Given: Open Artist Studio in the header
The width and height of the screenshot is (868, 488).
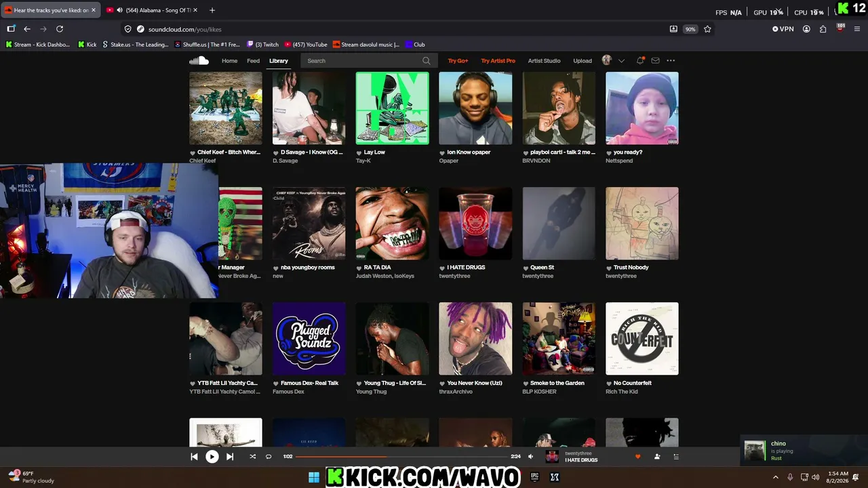Looking at the screenshot, I should [x=544, y=61].
